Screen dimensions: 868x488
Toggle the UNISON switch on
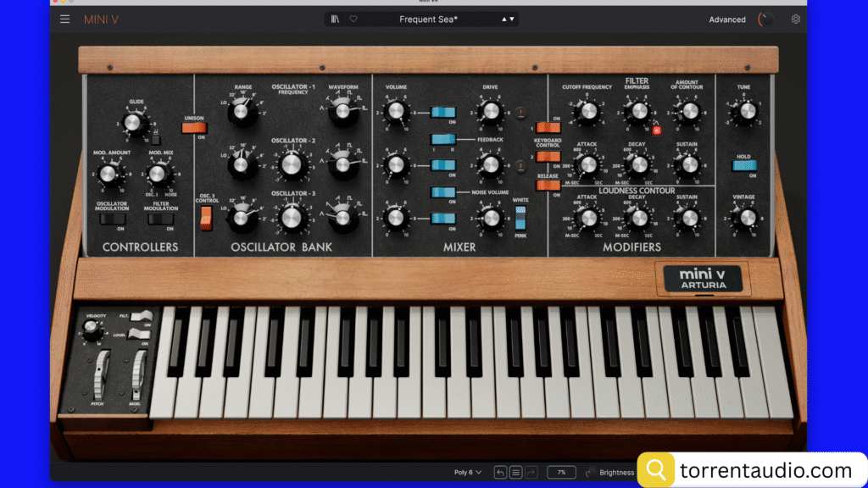(x=193, y=127)
